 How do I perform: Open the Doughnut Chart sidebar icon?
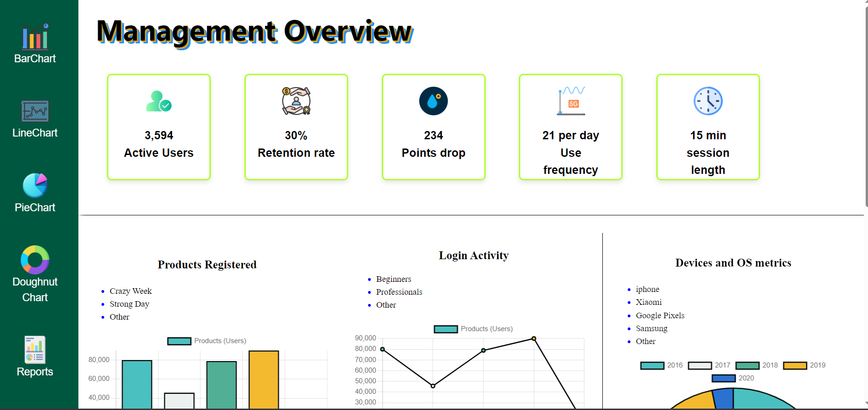tap(35, 260)
